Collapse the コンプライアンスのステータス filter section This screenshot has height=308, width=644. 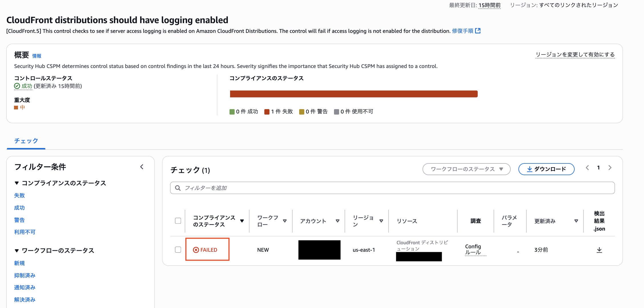point(17,183)
